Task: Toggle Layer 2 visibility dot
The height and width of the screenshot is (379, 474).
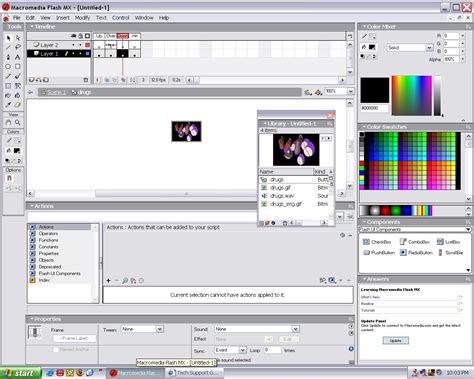Action: click(x=73, y=45)
